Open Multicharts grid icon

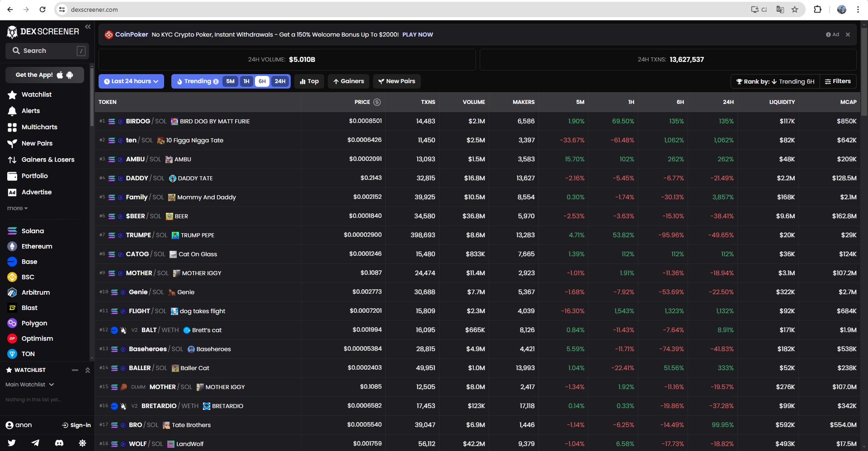click(12, 127)
